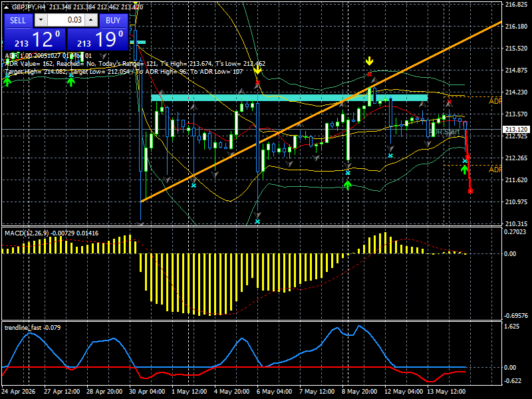The image size is (532, 399).
Task: Select the cyan horizontal resistance zone rectangle
Action: click(x=289, y=98)
